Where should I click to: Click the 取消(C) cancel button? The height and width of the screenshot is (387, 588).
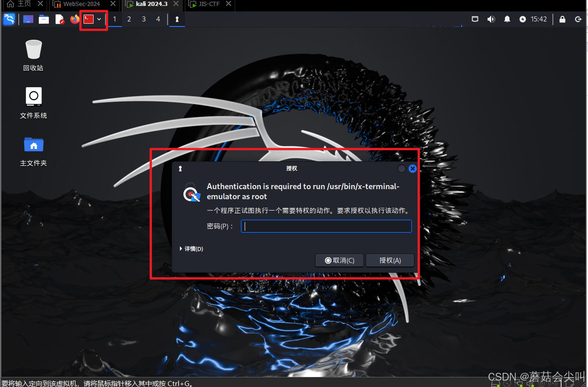pyautogui.click(x=339, y=260)
